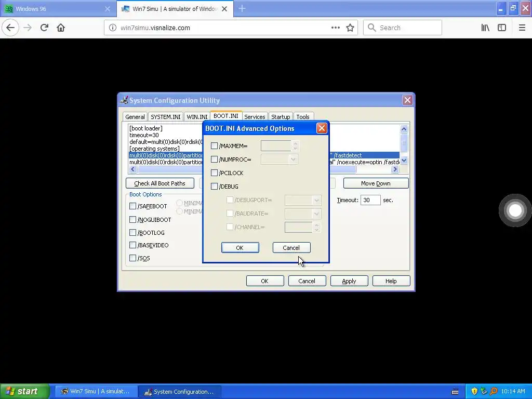Click left arrow of horizontal scrollbar

(132, 169)
